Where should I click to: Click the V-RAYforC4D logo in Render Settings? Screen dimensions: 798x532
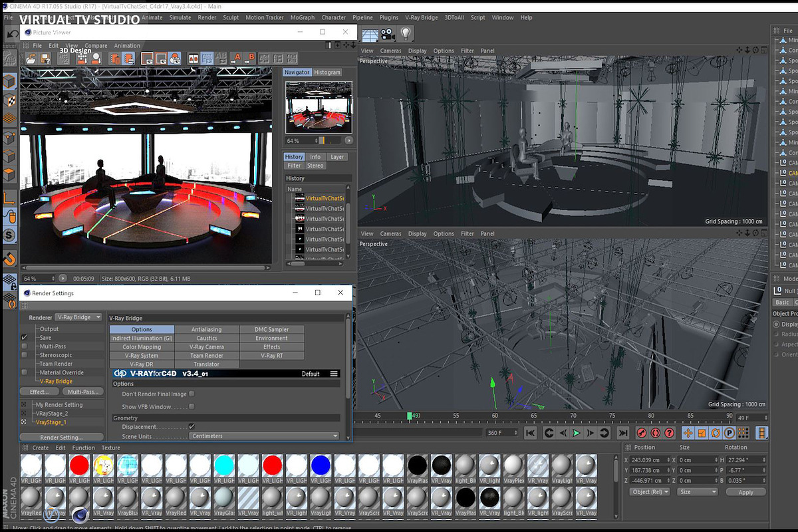(x=120, y=373)
